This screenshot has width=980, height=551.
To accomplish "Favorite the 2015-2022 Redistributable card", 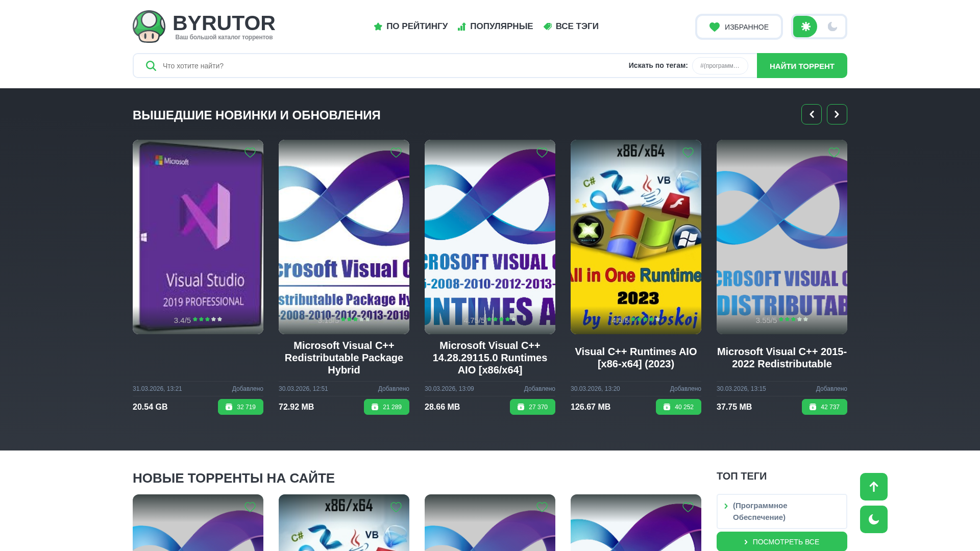I will (834, 153).
